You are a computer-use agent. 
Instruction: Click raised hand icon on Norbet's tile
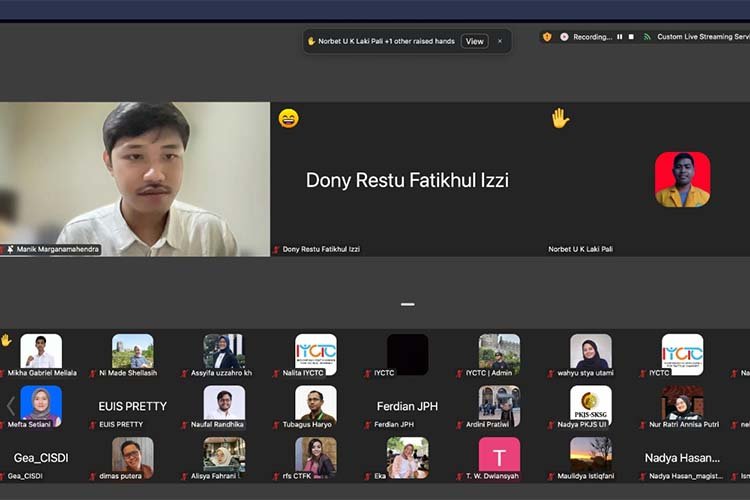point(560,118)
